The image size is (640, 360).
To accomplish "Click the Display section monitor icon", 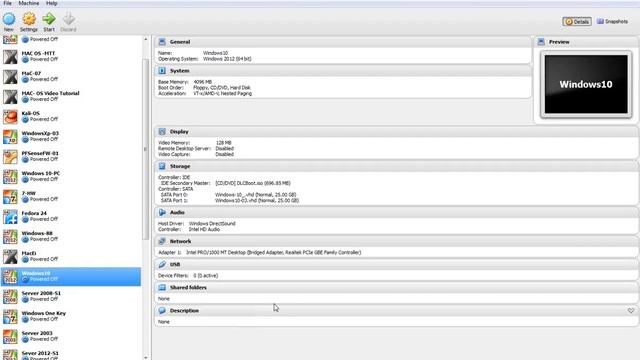I will (x=162, y=131).
